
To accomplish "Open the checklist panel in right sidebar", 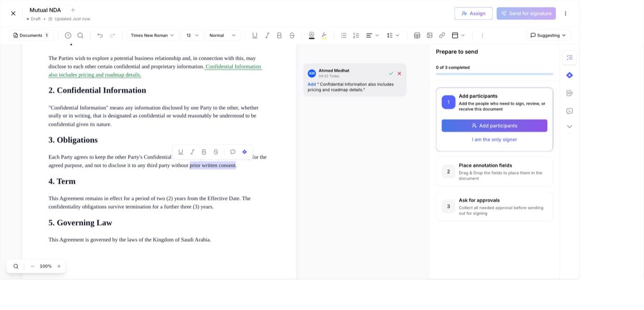I will 570,58.
